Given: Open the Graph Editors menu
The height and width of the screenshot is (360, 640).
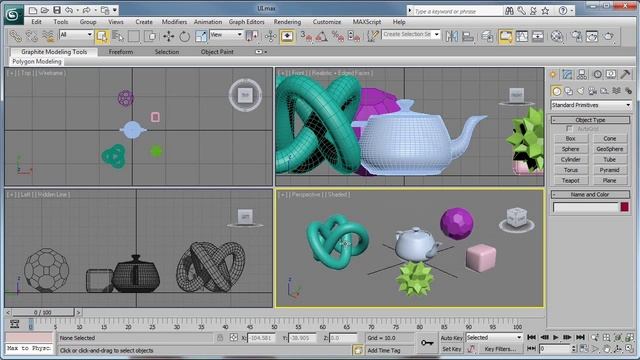Looking at the screenshot, I should (x=247, y=22).
